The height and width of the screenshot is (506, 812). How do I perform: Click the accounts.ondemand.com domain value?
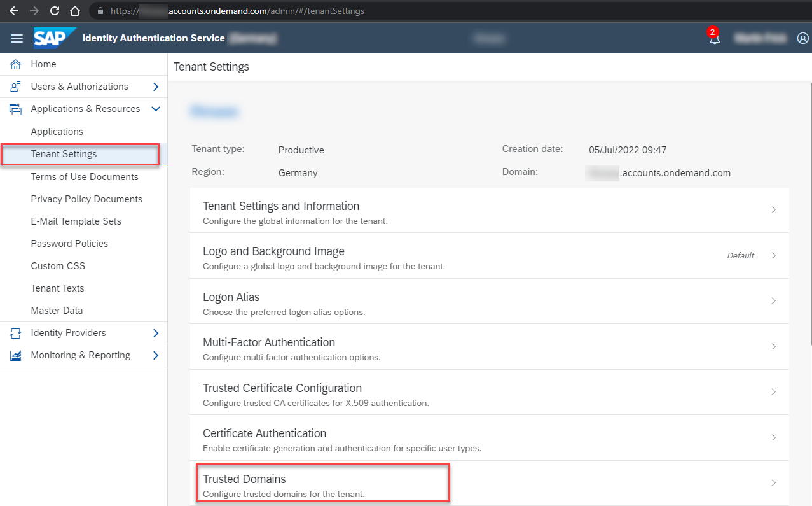click(x=659, y=172)
